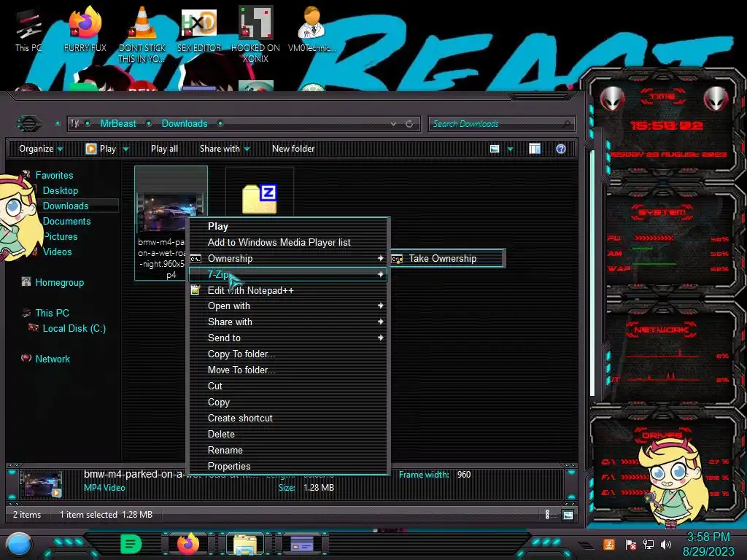Click the network tray icon
The image size is (747, 560).
pyautogui.click(x=649, y=544)
